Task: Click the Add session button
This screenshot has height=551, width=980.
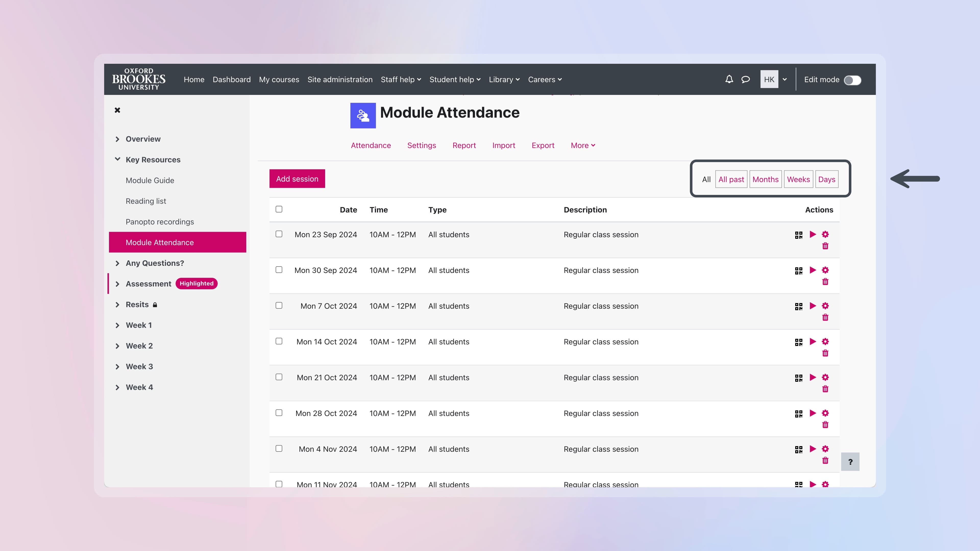Action: 297,178
